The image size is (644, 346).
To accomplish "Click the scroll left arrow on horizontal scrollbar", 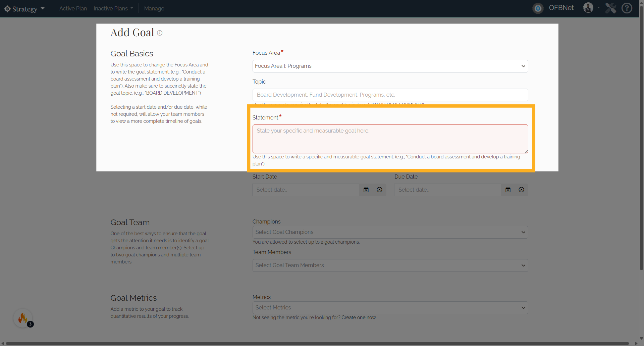I will pyautogui.click(x=3, y=343).
